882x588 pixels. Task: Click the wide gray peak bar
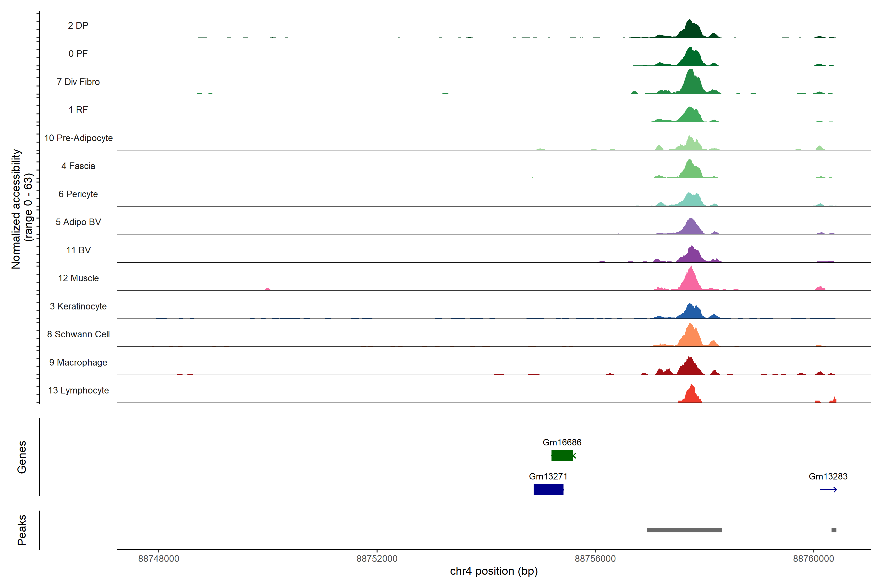coord(684,530)
